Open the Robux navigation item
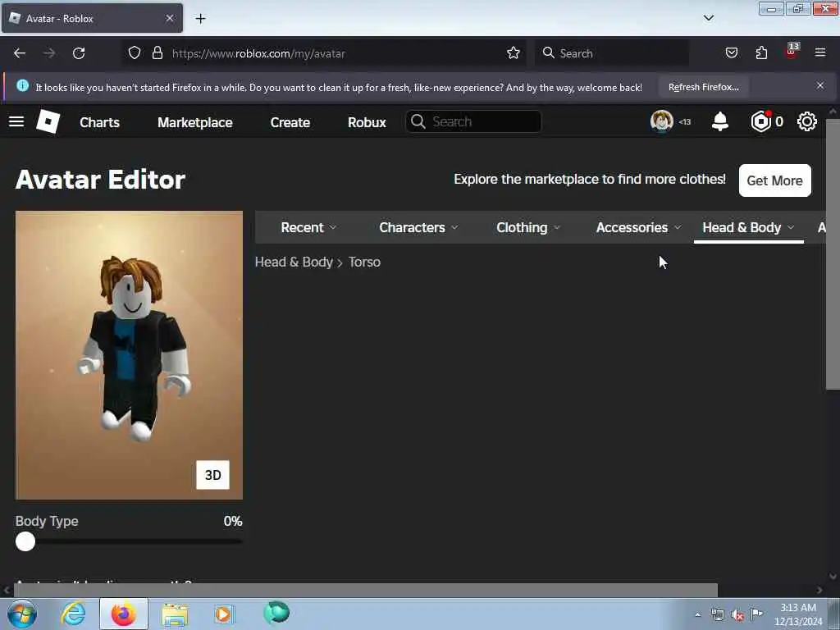Viewport: 840px width, 630px height. [x=367, y=122]
